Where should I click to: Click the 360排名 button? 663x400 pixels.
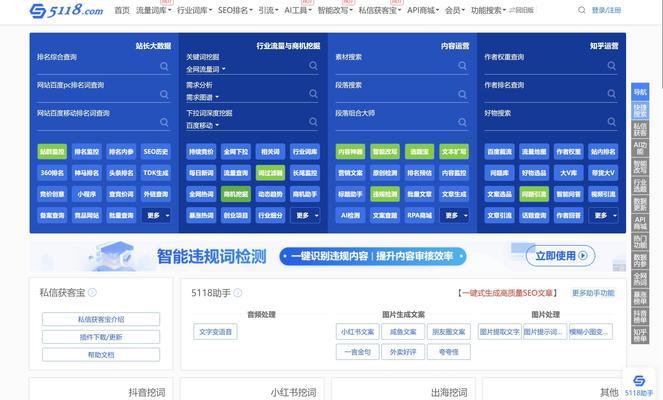coord(52,173)
